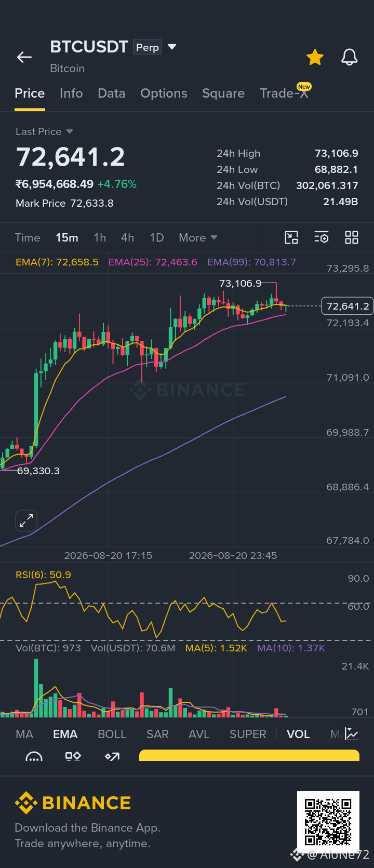This screenshot has width=374, height=868.
Task: Click the EMA(99) legend value
Action: [x=251, y=262]
